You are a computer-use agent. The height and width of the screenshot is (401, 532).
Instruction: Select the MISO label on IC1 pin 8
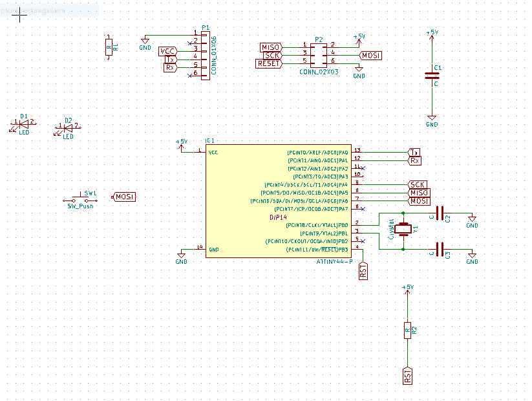(x=419, y=193)
